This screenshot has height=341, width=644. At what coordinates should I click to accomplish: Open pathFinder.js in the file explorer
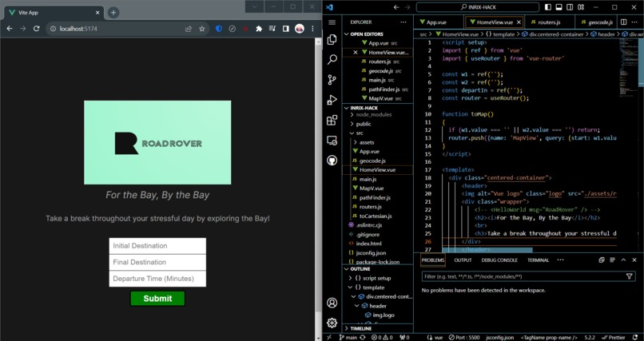click(375, 197)
